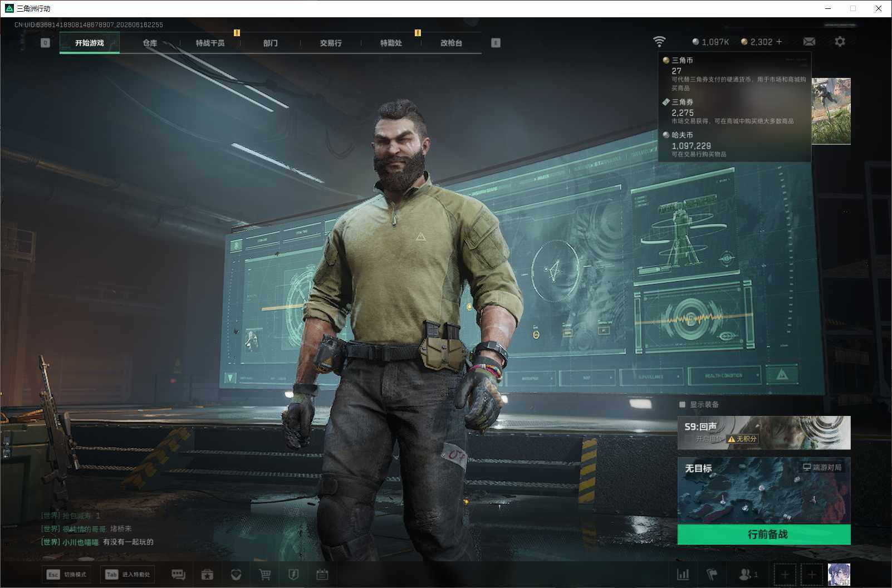The image size is (892, 588).
Task: View the bar chart statistics icon
Action: (683, 574)
